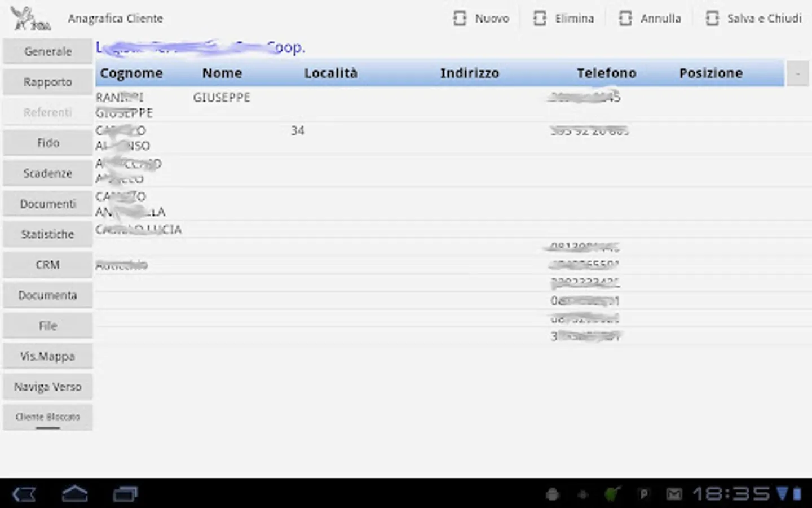812x508 pixels.
Task: Click the Nuovo action icon
Action: [x=460, y=19]
